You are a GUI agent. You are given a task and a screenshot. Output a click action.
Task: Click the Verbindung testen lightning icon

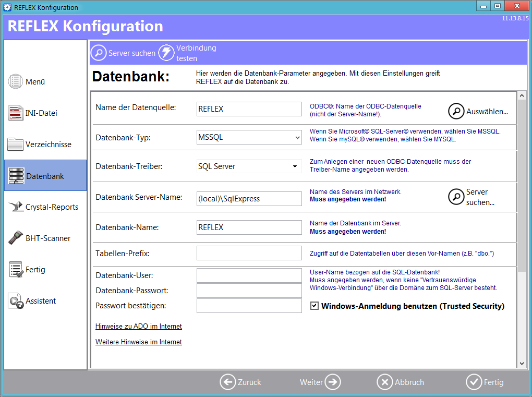tap(166, 53)
